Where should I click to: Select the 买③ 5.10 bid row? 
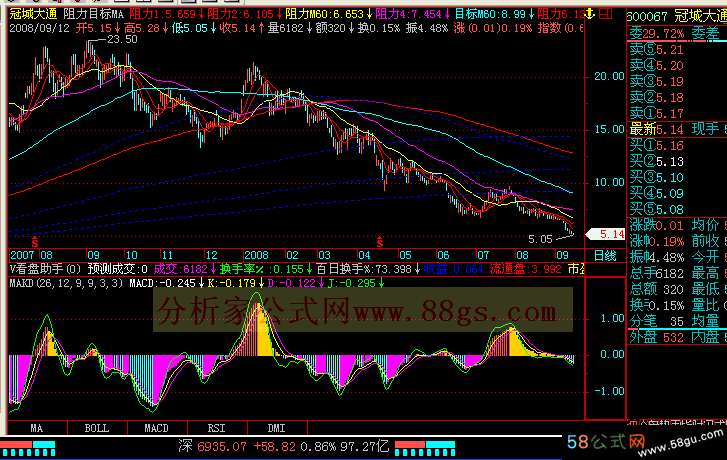656,178
